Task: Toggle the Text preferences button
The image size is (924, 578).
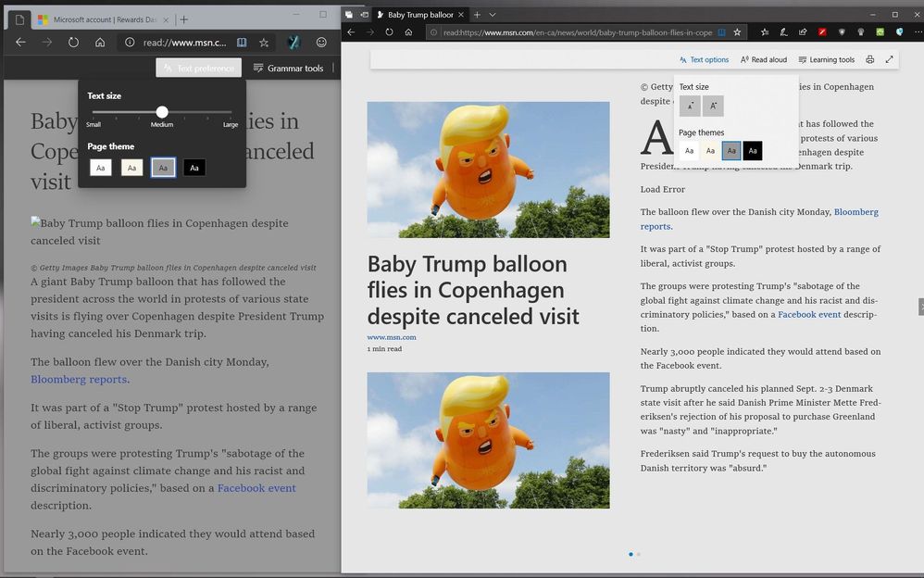Action: tap(198, 68)
